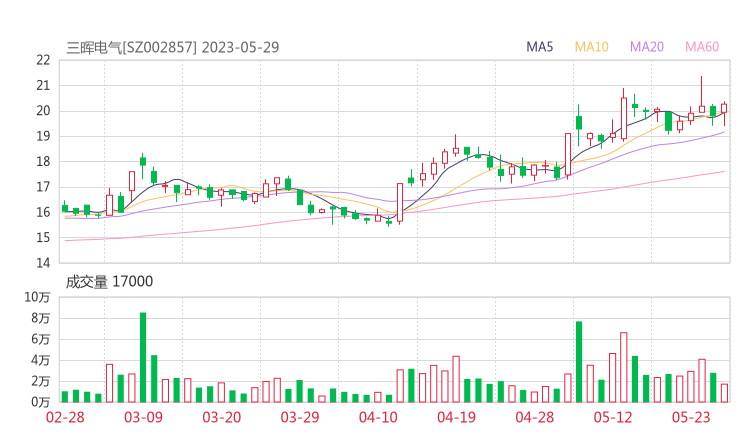
Task: Click the 03-09 date axis label
Action: (143, 417)
